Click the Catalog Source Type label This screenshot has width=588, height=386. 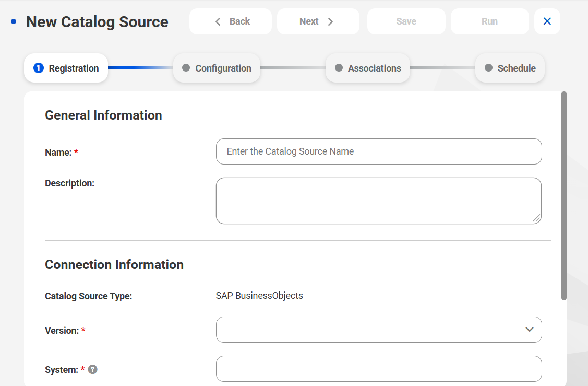(x=89, y=296)
